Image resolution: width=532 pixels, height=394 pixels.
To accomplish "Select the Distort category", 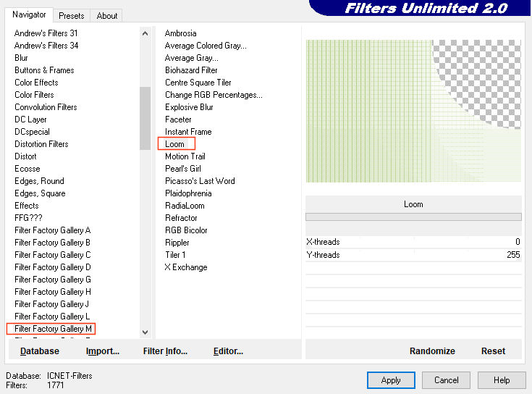I will [25, 156].
